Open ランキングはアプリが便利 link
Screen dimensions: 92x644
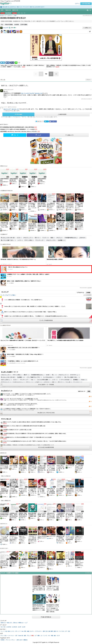(8, 295)
